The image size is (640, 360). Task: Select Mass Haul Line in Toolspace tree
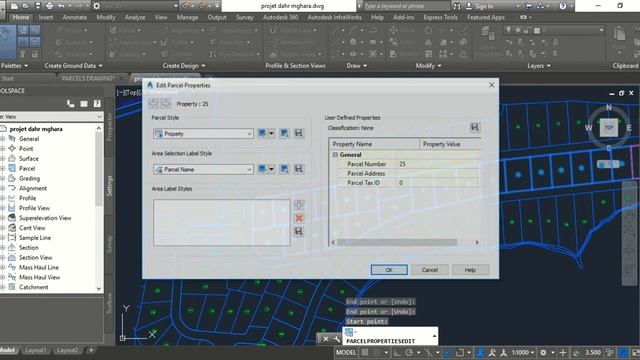point(39,267)
